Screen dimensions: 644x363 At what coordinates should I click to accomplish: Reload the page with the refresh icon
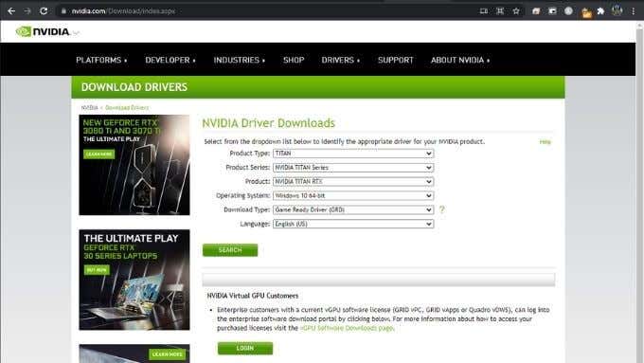44,11
